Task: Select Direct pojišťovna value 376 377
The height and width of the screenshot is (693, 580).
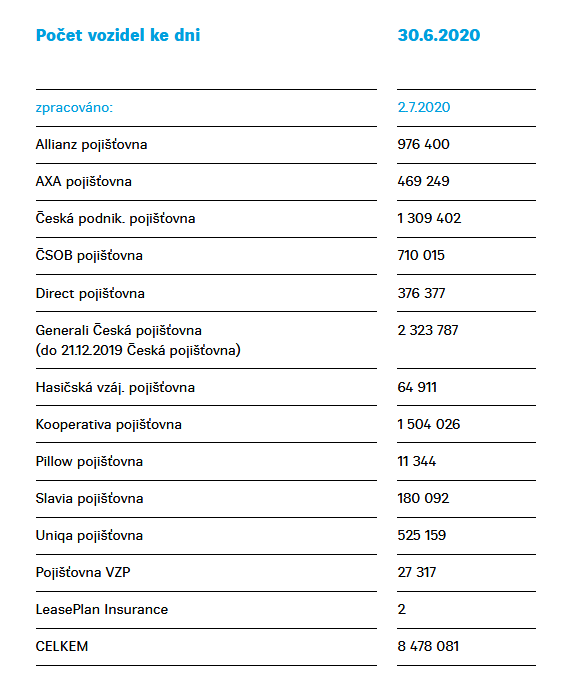Action: (x=421, y=293)
